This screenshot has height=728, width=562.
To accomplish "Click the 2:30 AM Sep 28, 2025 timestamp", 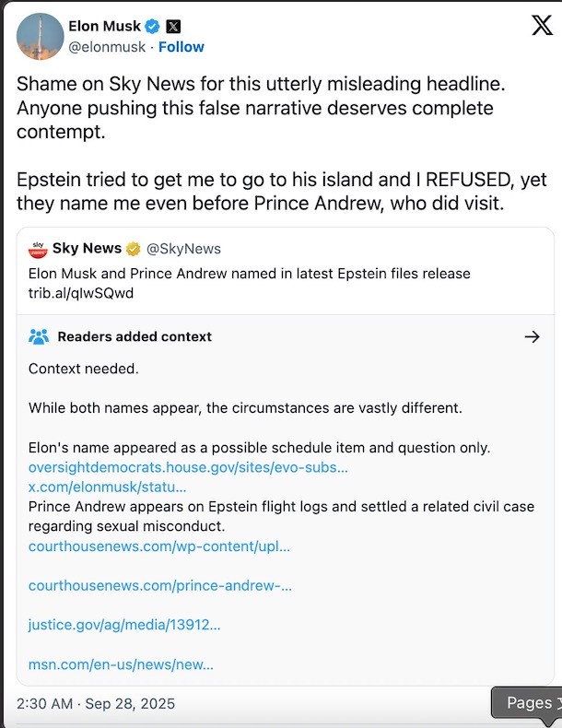I will (x=95, y=703).
